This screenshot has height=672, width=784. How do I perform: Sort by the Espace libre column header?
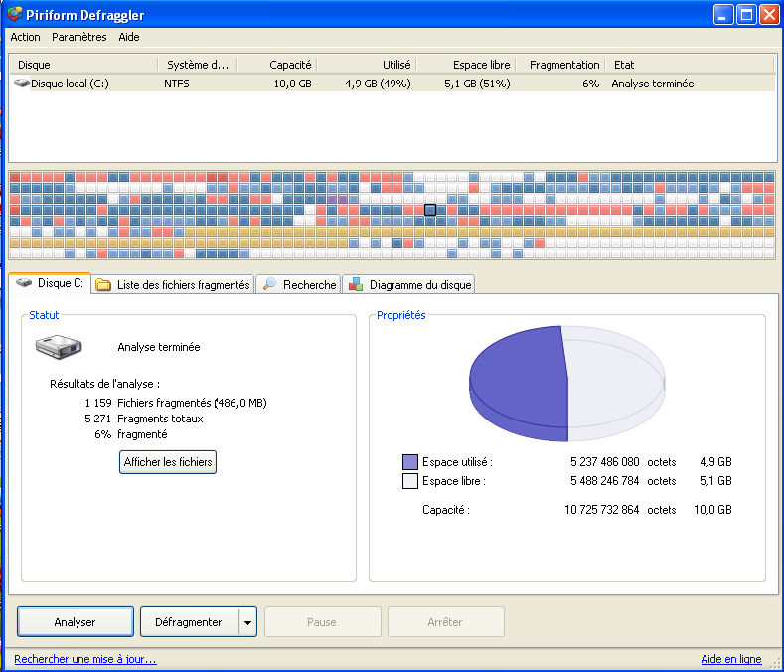(466, 65)
